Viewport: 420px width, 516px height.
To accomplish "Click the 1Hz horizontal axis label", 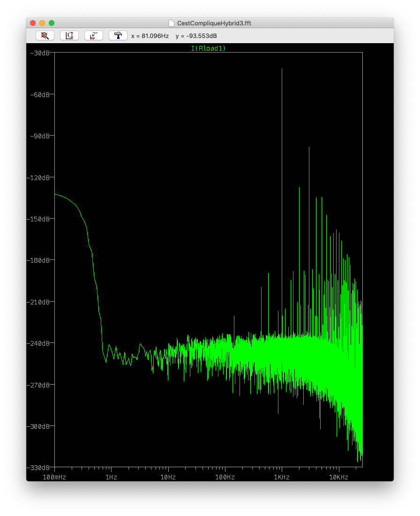I will click(112, 477).
